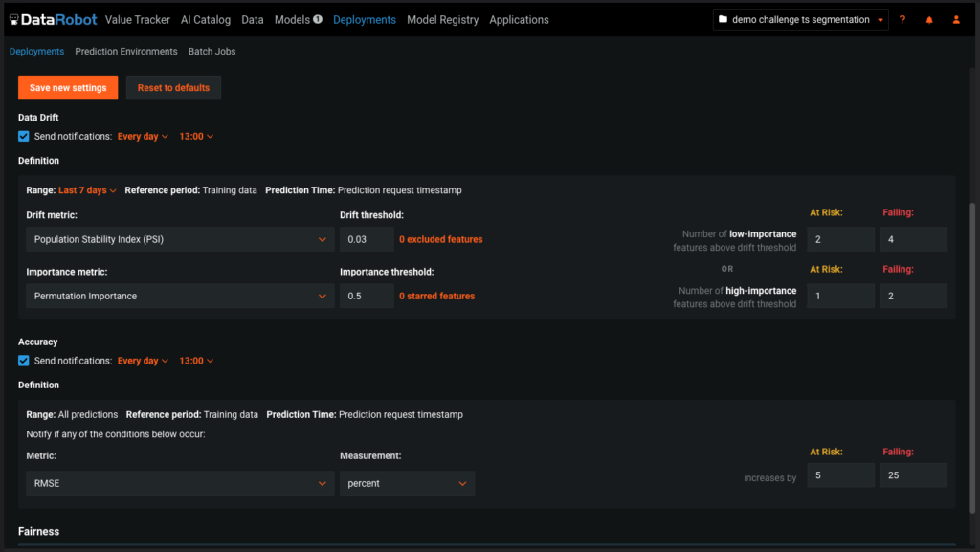Click Reset to defaults button
Screen dimensions: 980x552
173,88
